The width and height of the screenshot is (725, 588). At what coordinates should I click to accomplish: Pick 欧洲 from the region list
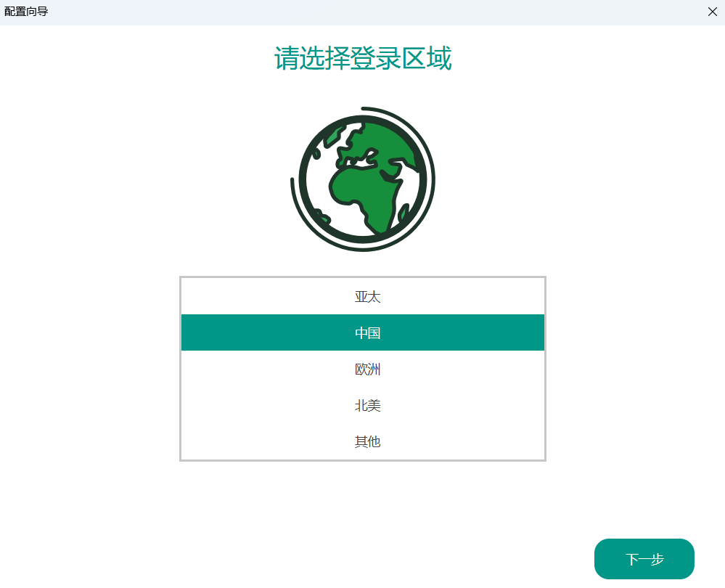pyautogui.click(x=363, y=369)
